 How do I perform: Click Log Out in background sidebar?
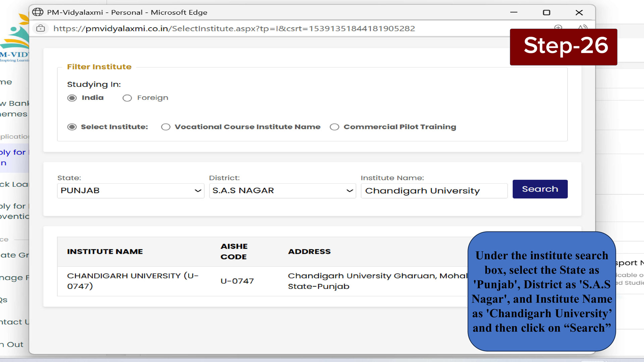click(x=12, y=345)
